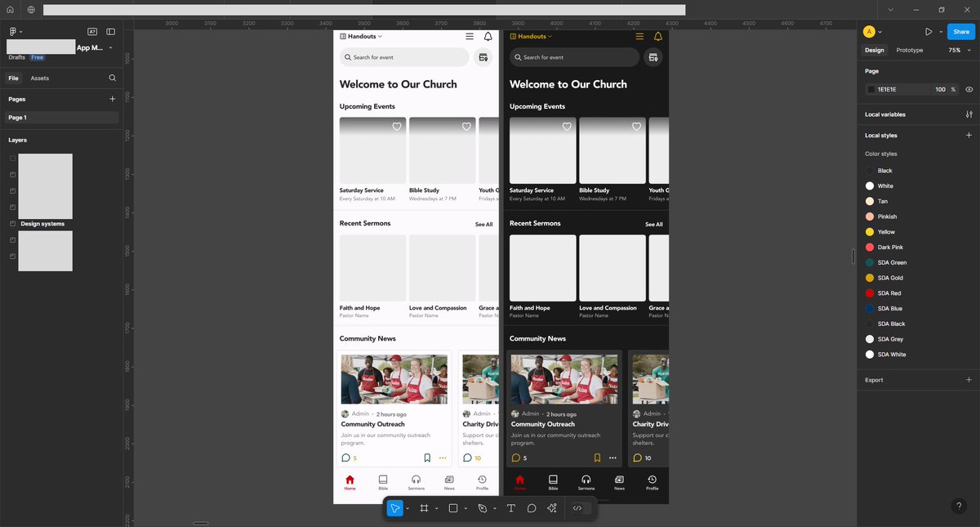Open Figma home tab icon
Viewport: 980px width, 527px height.
(11, 10)
